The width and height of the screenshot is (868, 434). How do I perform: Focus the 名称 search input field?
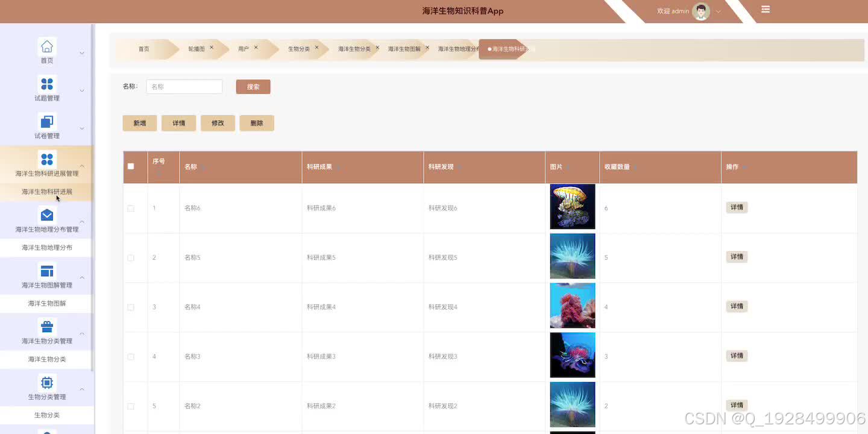(x=184, y=87)
